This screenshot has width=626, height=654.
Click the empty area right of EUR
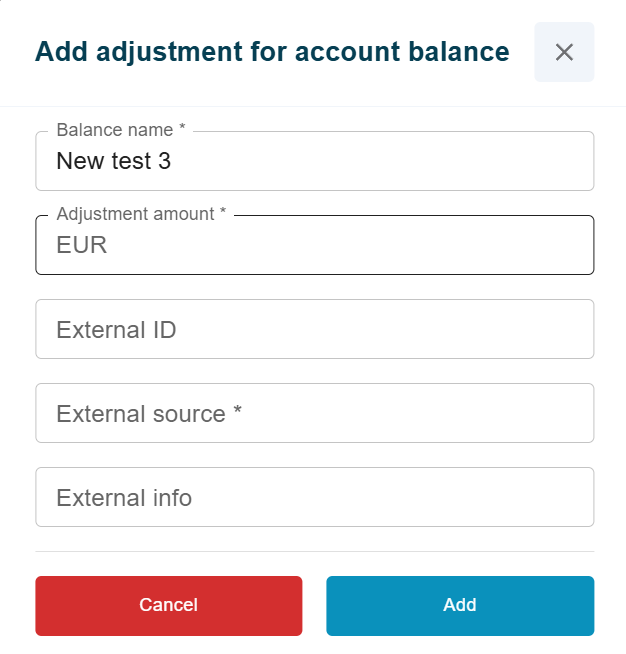point(350,245)
